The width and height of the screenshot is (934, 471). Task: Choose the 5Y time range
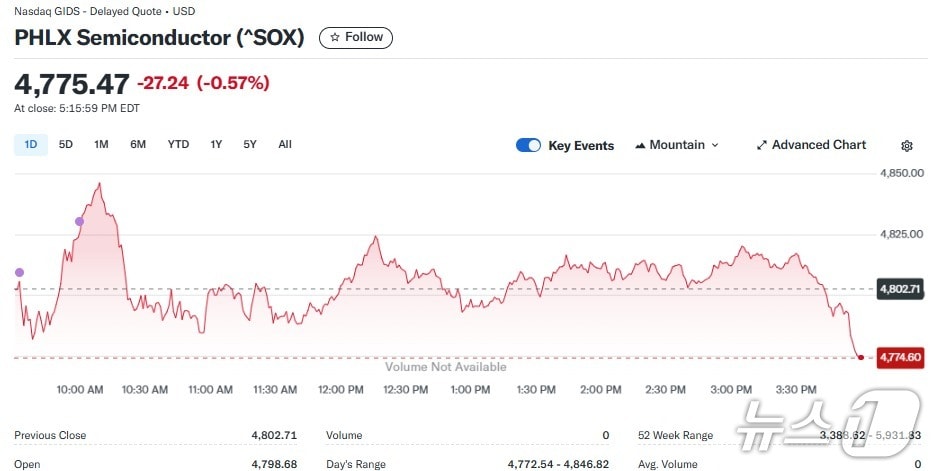pyautogui.click(x=250, y=144)
